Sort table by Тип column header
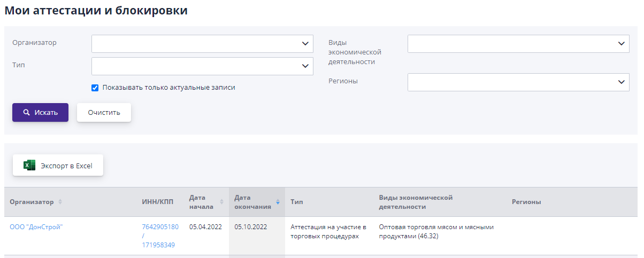 coord(297,202)
